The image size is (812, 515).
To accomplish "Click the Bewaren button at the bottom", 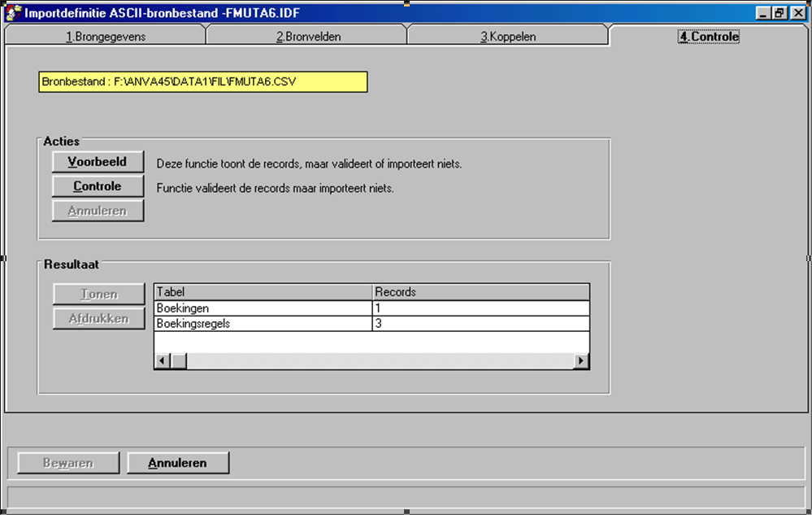I will point(67,462).
